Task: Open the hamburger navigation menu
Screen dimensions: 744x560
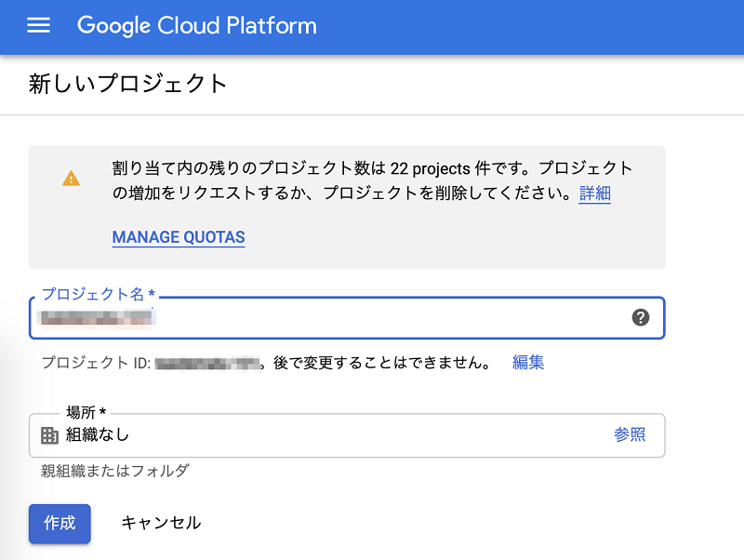Action: (x=38, y=25)
